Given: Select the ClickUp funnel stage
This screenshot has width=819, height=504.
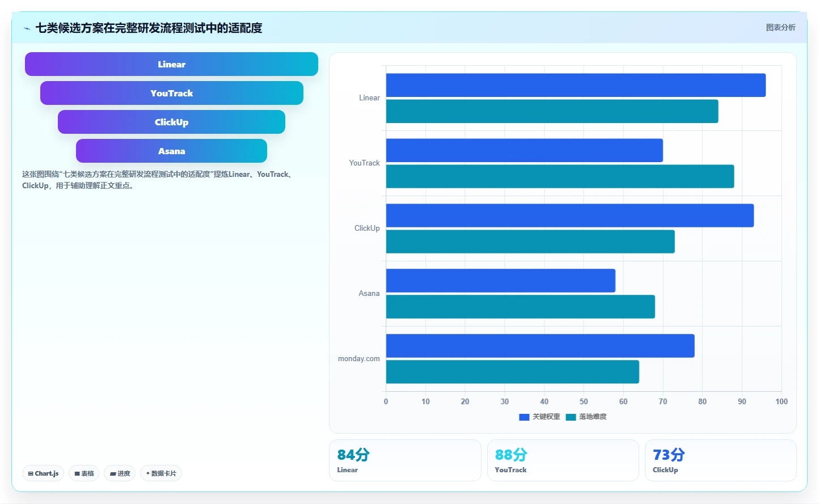Looking at the screenshot, I should coord(171,122).
